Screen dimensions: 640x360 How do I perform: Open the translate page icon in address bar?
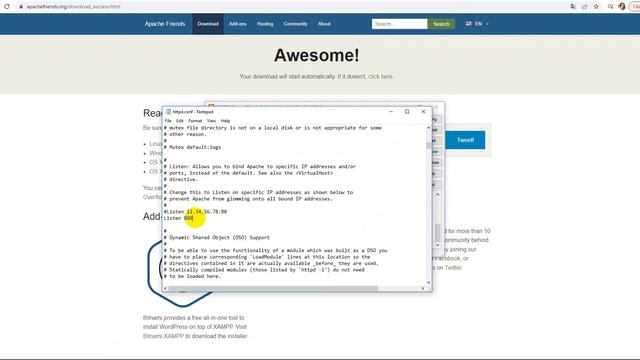(x=573, y=7)
